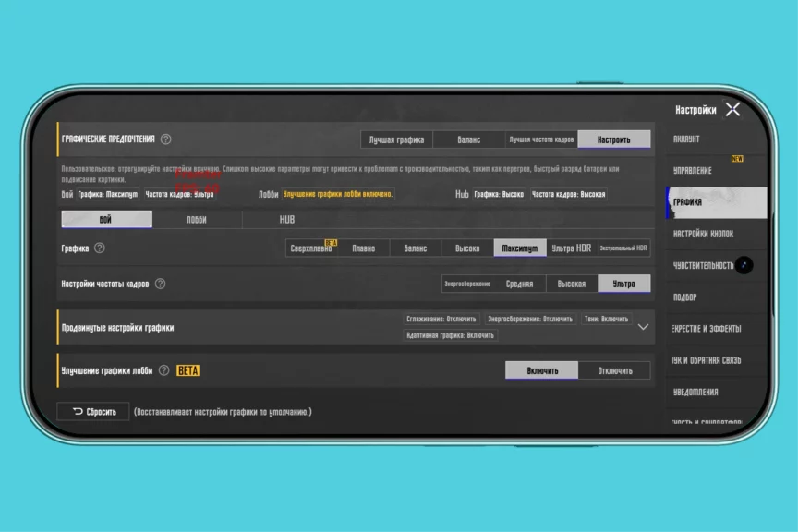
Task: Disable lobby graphics with Отключить
Action: tap(615, 370)
